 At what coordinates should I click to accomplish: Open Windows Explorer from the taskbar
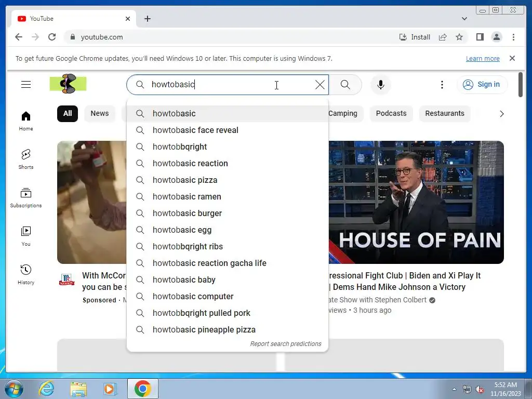pos(78,389)
